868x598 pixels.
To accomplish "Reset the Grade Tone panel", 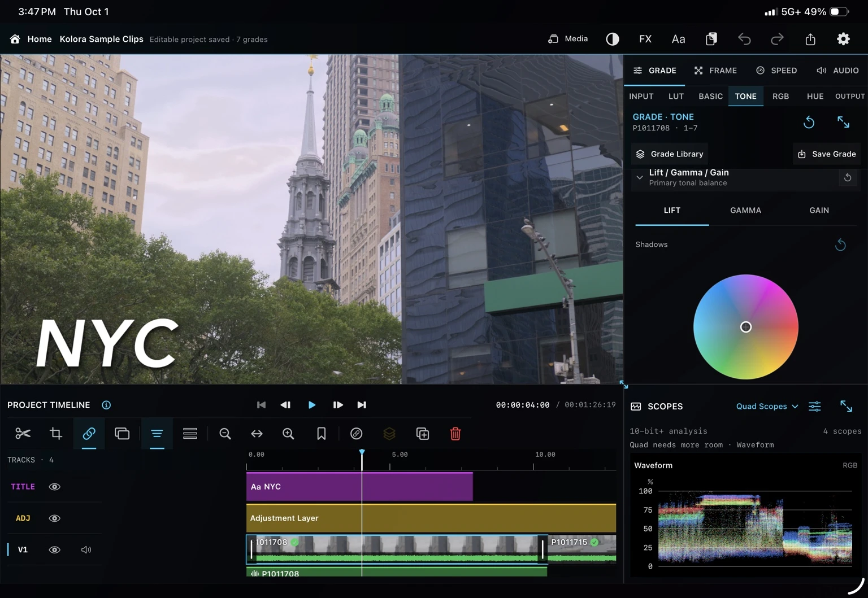I will click(x=809, y=122).
